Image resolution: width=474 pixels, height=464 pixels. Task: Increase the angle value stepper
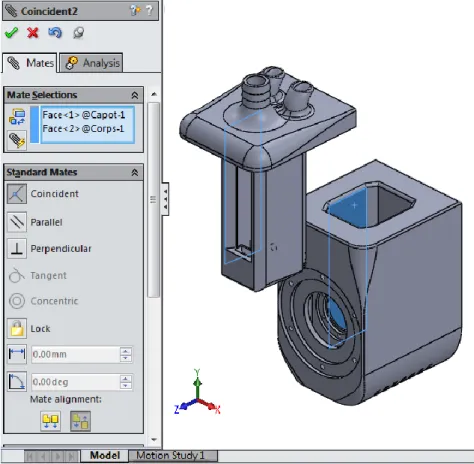[x=126, y=378]
